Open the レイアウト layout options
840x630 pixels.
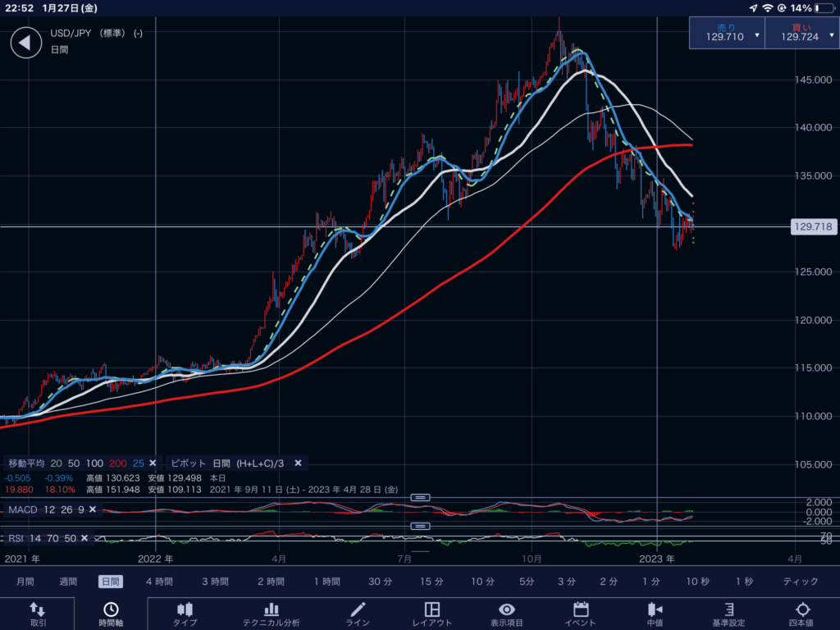[431, 614]
